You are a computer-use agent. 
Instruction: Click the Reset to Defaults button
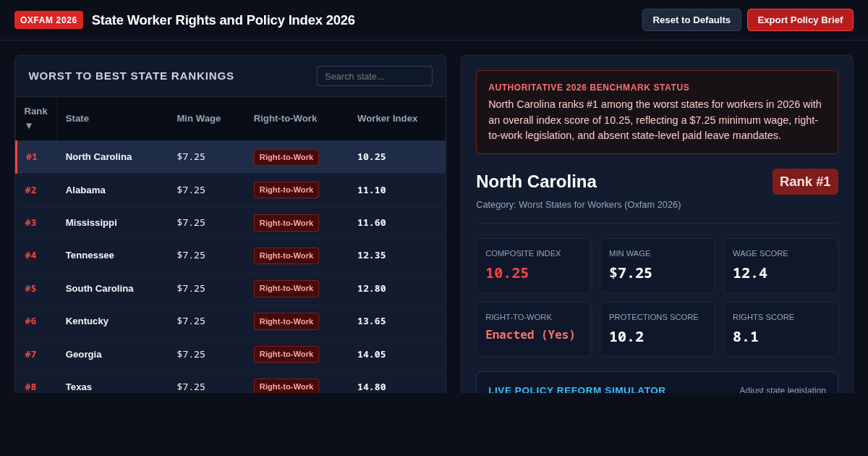click(x=692, y=20)
